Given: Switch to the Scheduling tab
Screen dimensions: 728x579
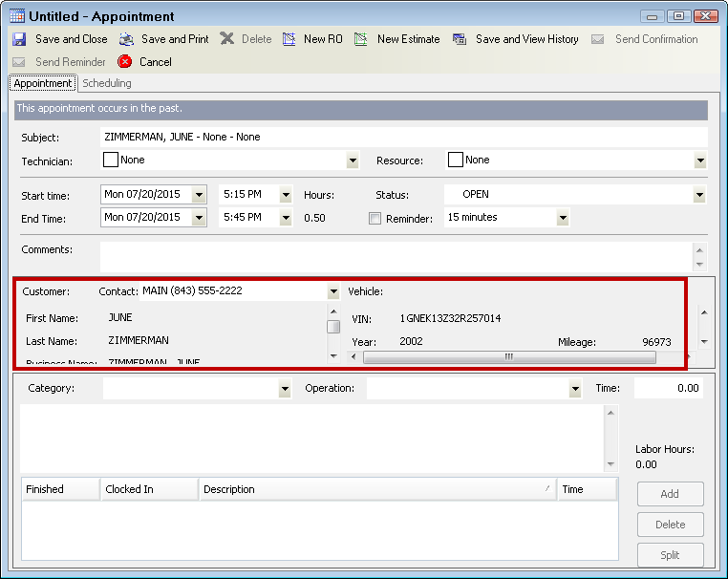Looking at the screenshot, I should 107,84.
